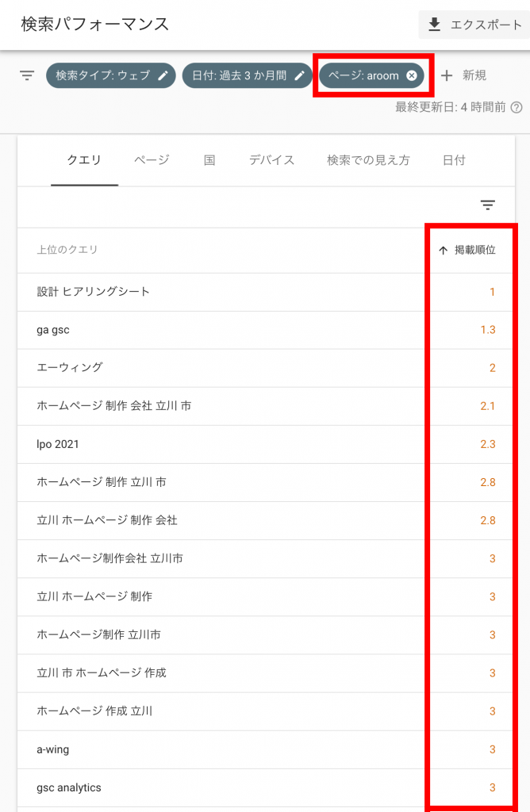Viewport: 530px width, 812px height.
Task: Remove the aroom page filter
Action: point(411,75)
